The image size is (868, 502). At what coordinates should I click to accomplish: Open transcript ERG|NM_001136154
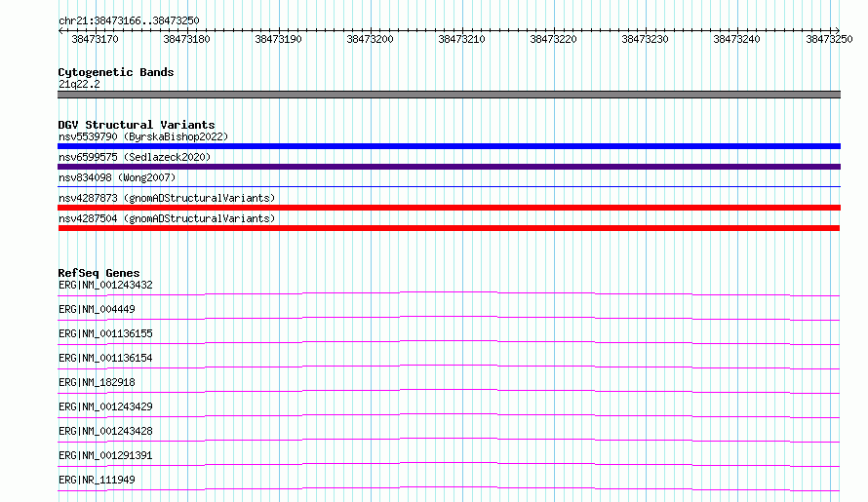point(105,358)
